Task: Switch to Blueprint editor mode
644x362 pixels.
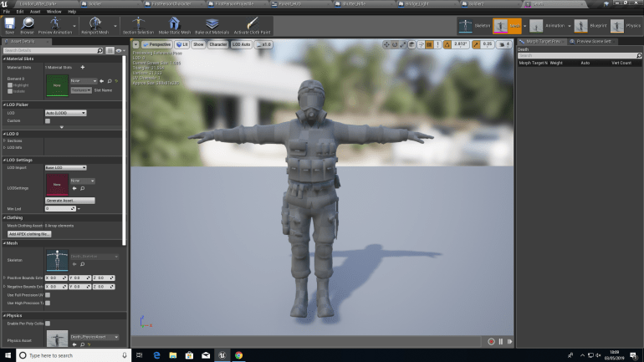Action: tap(590, 26)
